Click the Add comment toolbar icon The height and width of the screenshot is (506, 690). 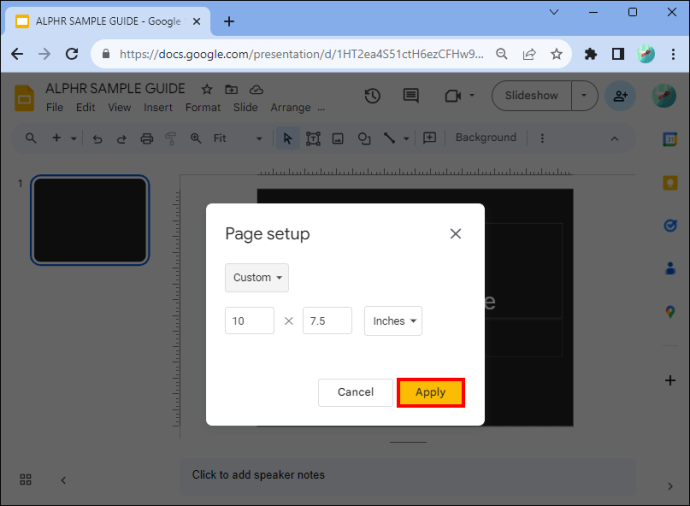[x=429, y=138]
